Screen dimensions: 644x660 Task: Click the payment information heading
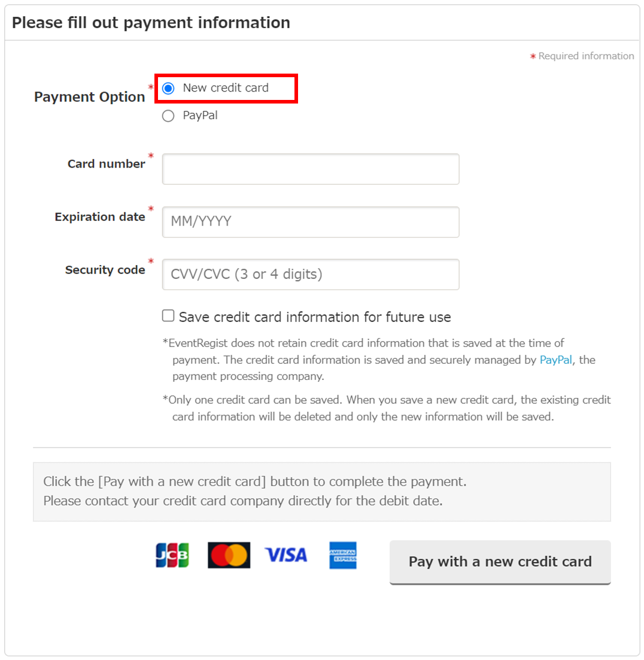coord(151,23)
